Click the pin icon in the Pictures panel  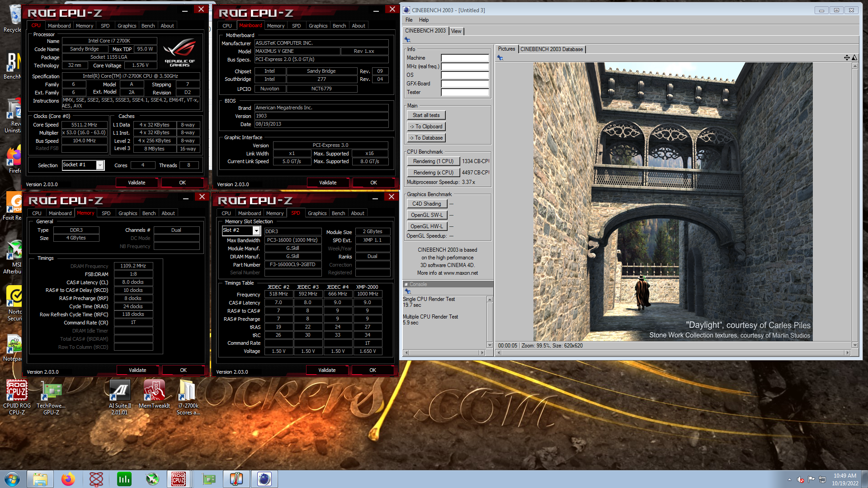point(500,58)
